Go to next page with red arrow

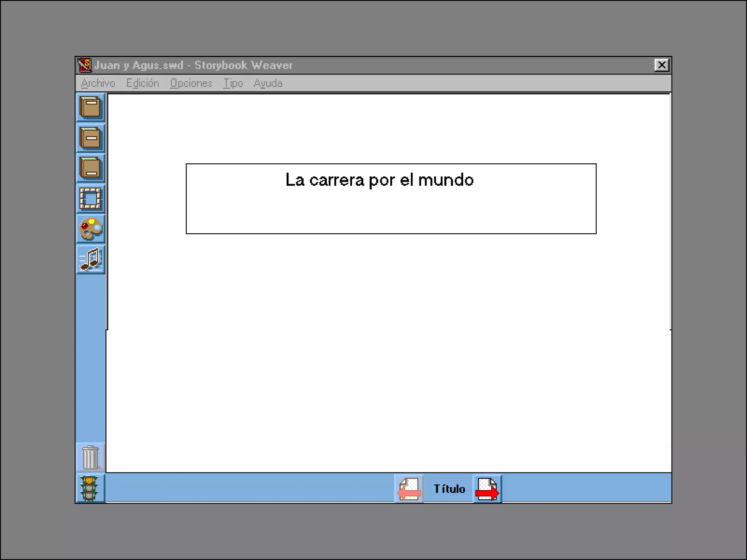click(x=487, y=489)
